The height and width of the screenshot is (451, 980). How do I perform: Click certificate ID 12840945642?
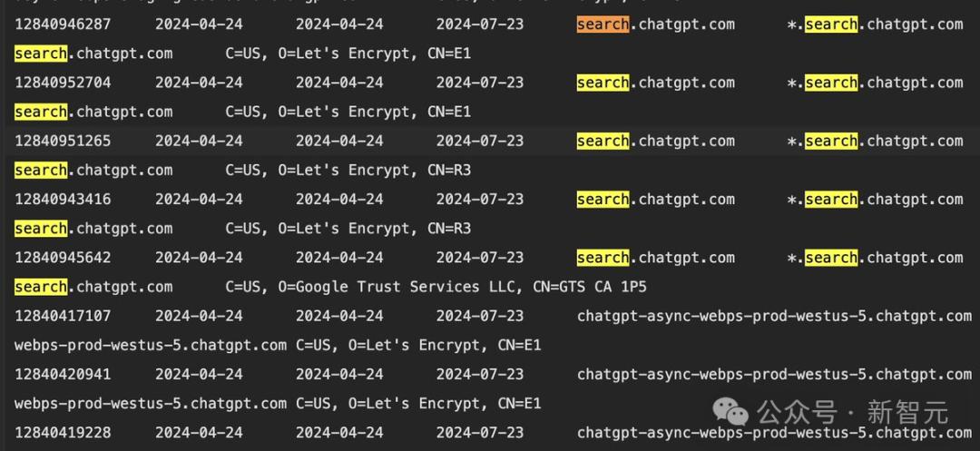[x=63, y=258]
